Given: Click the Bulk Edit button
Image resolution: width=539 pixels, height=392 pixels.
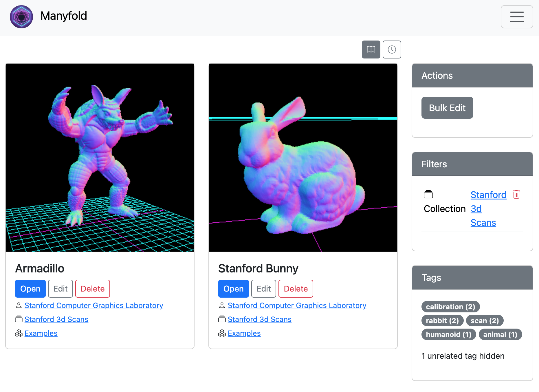Looking at the screenshot, I should click(x=447, y=108).
